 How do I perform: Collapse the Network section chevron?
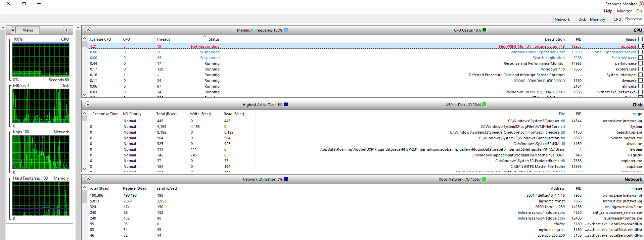pyautogui.click(x=88, y=179)
